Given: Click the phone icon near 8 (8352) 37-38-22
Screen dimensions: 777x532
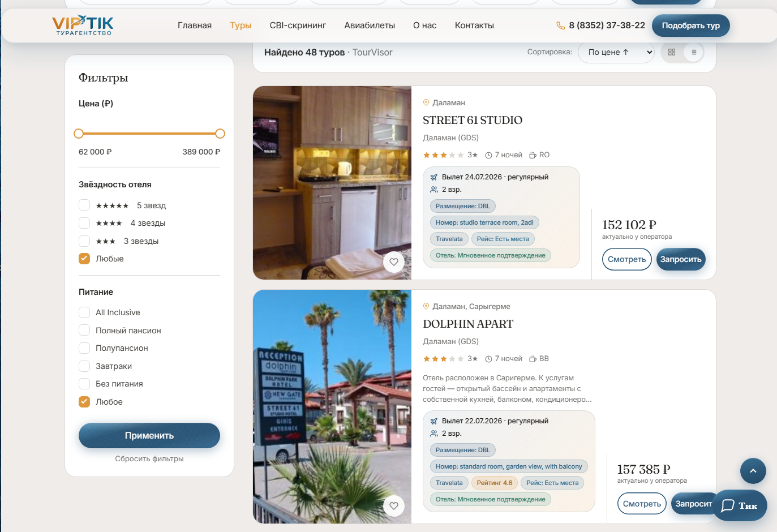Looking at the screenshot, I should (x=560, y=25).
